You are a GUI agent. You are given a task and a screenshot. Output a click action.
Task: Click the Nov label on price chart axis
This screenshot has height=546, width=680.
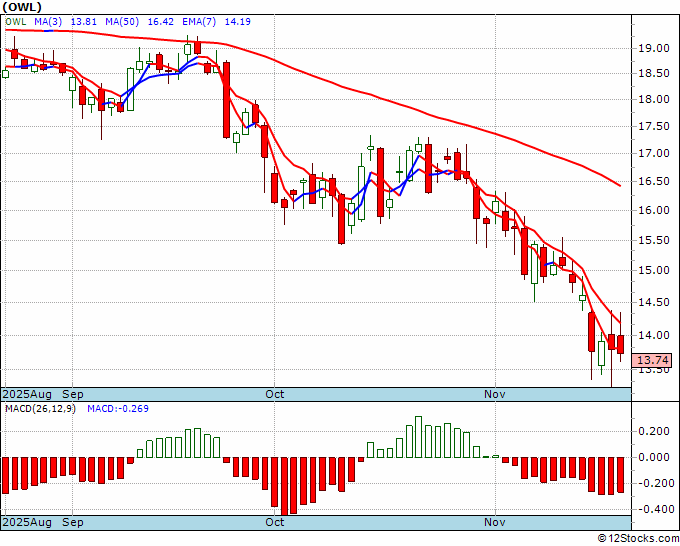tap(495, 394)
